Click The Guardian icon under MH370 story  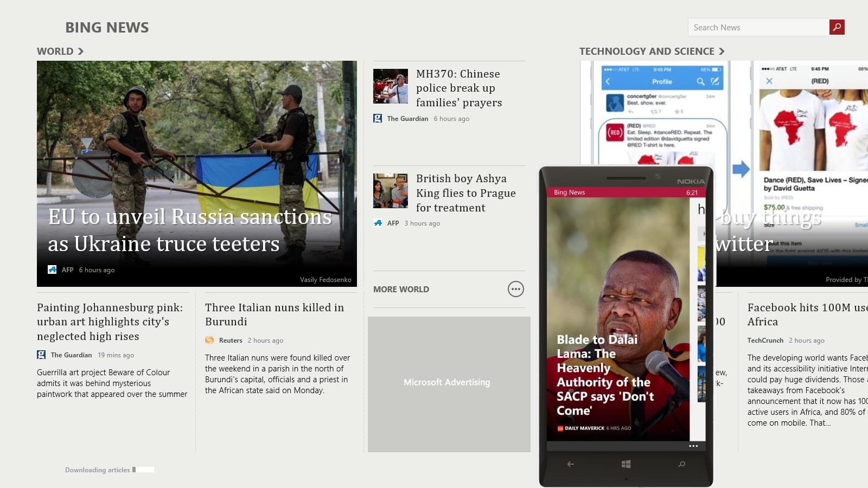pyautogui.click(x=378, y=118)
